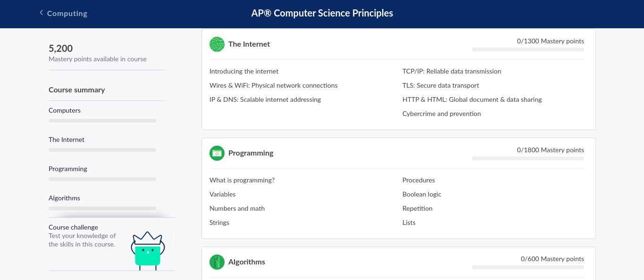Open the Course challenge section

[x=73, y=227]
